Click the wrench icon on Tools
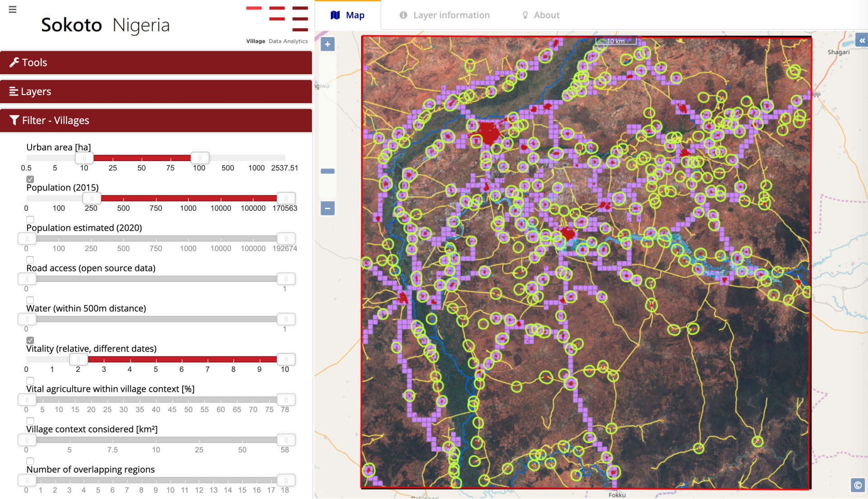This screenshot has height=499, width=868. 14,62
